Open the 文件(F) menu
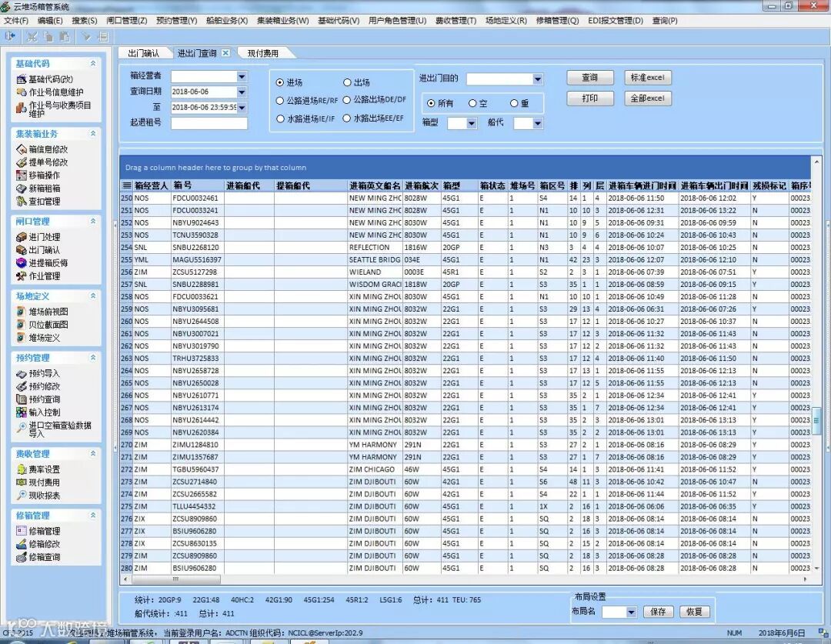Screen dimensions: 831x644 point(16,21)
